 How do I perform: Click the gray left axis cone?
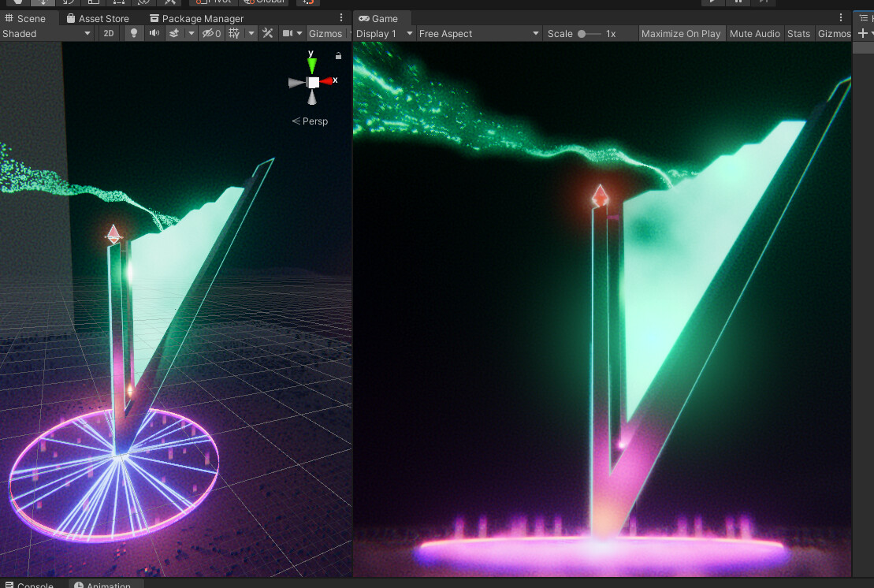point(296,83)
